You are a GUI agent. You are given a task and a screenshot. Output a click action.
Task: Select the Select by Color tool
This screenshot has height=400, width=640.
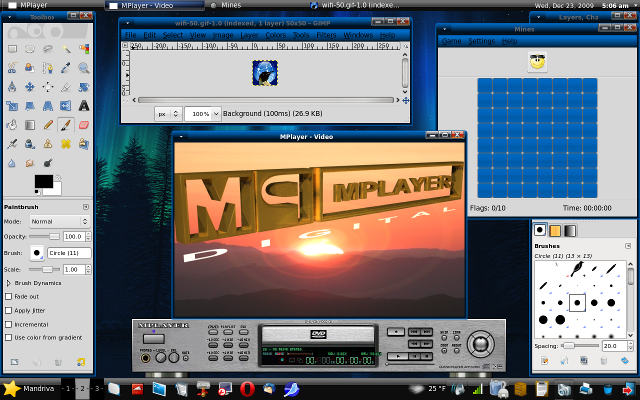click(x=84, y=49)
